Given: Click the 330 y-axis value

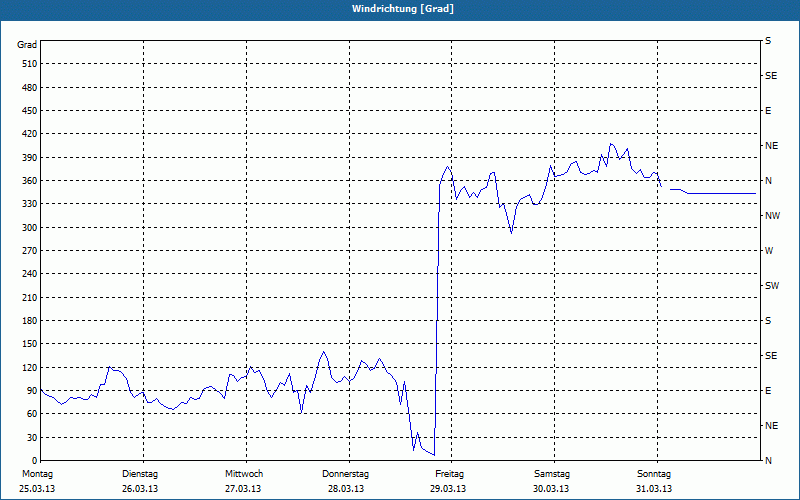Looking at the screenshot, I should point(30,204).
